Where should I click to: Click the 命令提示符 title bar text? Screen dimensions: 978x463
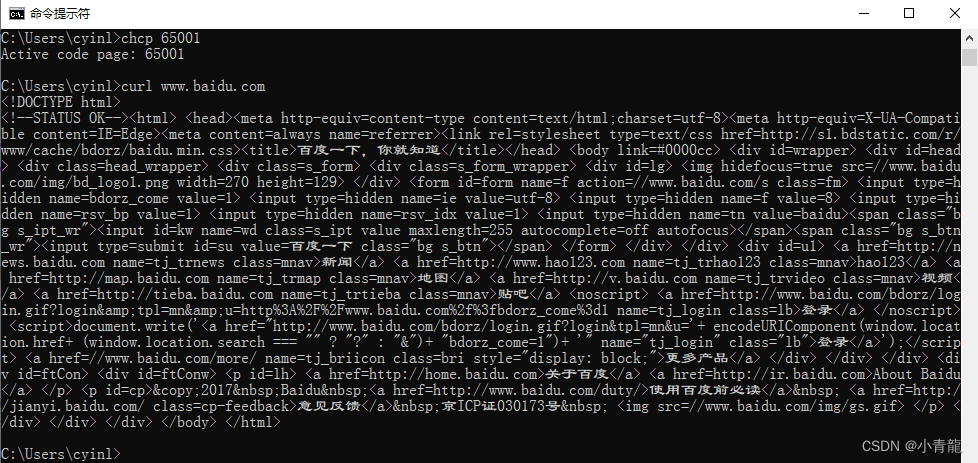(x=60, y=14)
